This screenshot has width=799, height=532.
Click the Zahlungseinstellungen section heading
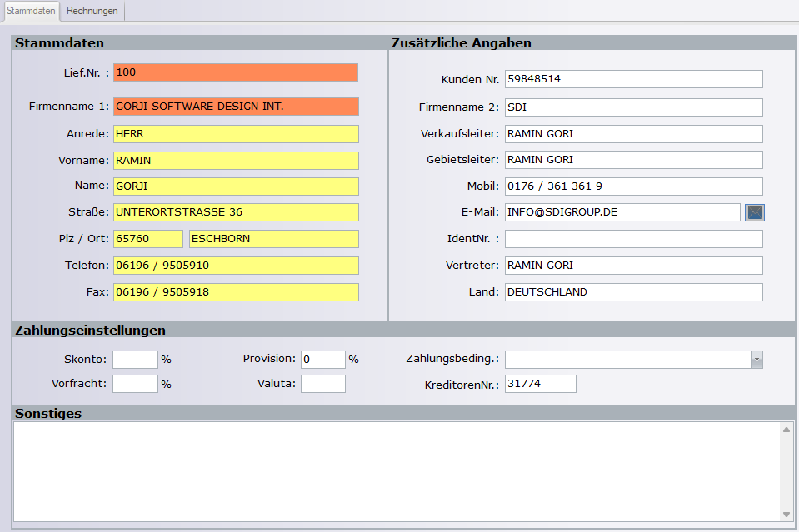pyautogui.click(x=90, y=331)
